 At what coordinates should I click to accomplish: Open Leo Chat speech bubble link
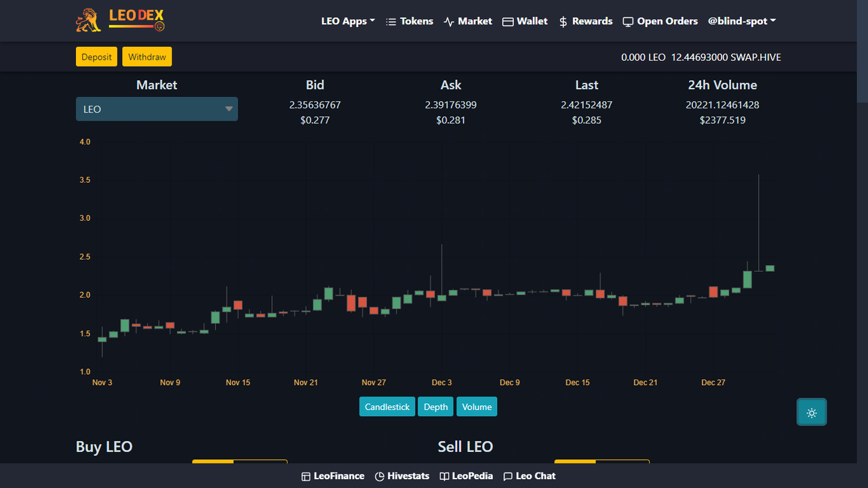coord(508,476)
